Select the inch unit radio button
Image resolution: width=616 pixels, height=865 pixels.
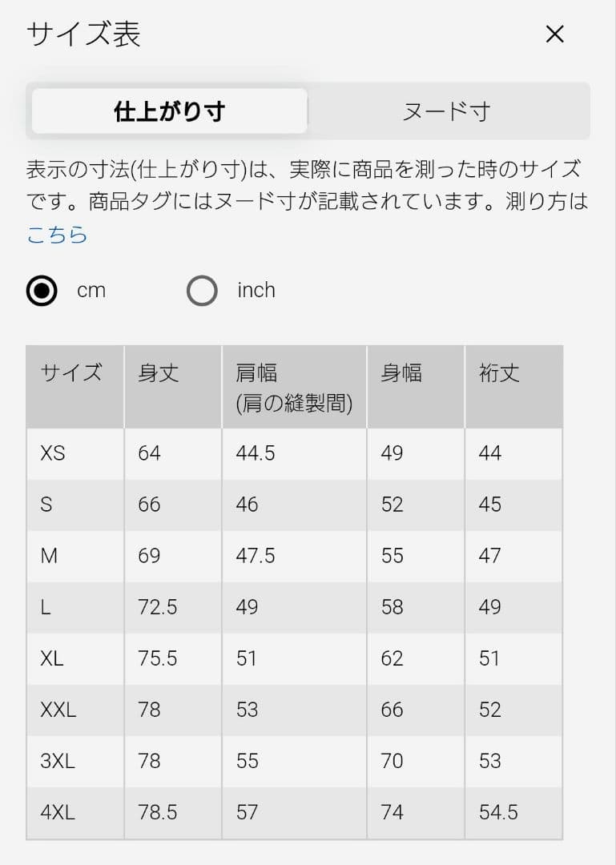pyautogui.click(x=202, y=291)
